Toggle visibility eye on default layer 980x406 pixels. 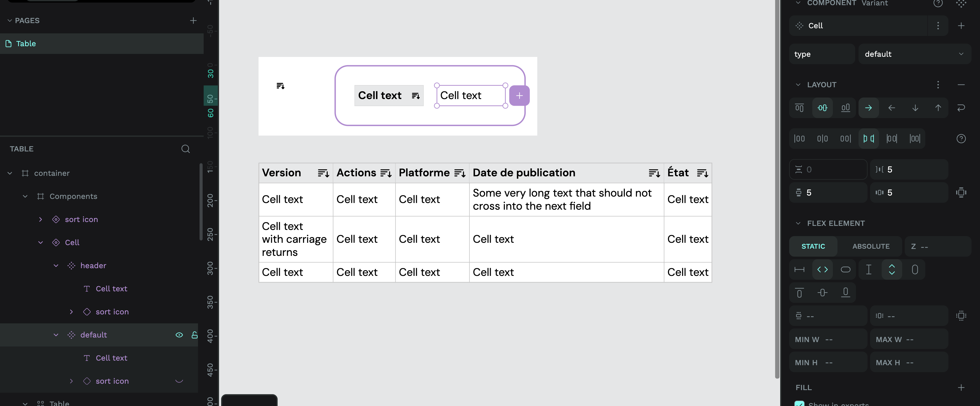click(x=179, y=335)
